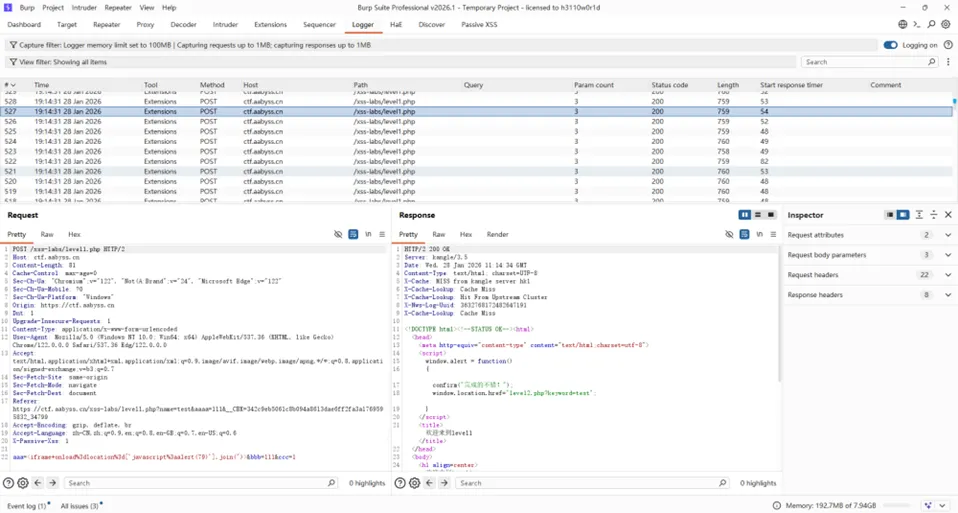Switch to the Repeater tab
The height and width of the screenshot is (513, 958).
[x=106, y=24]
